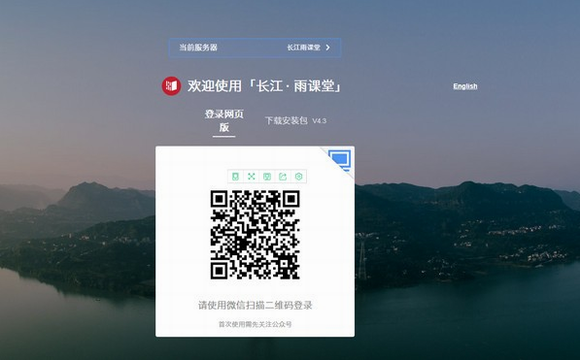Viewport: 580px width, 360px height.
Task: Click the first green bookmark-style icon above QR code
Action: [236, 176]
